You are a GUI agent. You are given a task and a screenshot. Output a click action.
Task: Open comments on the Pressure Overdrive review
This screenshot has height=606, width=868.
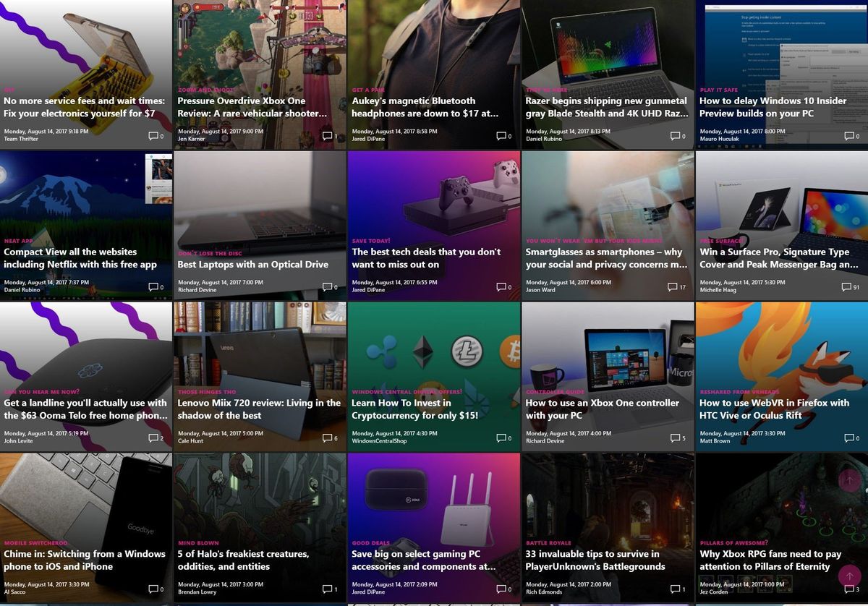tap(328, 135)
